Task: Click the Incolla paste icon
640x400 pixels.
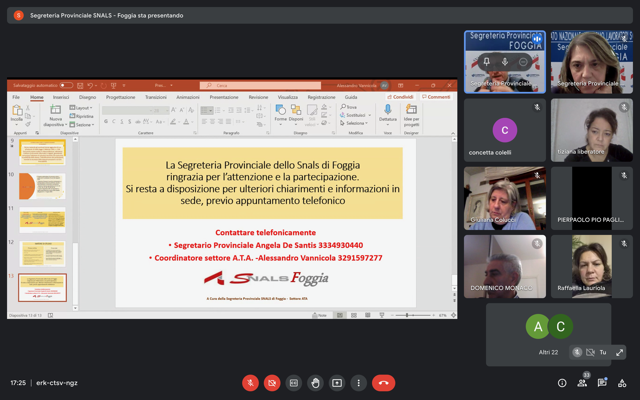Action: click(x=17, y=110)
